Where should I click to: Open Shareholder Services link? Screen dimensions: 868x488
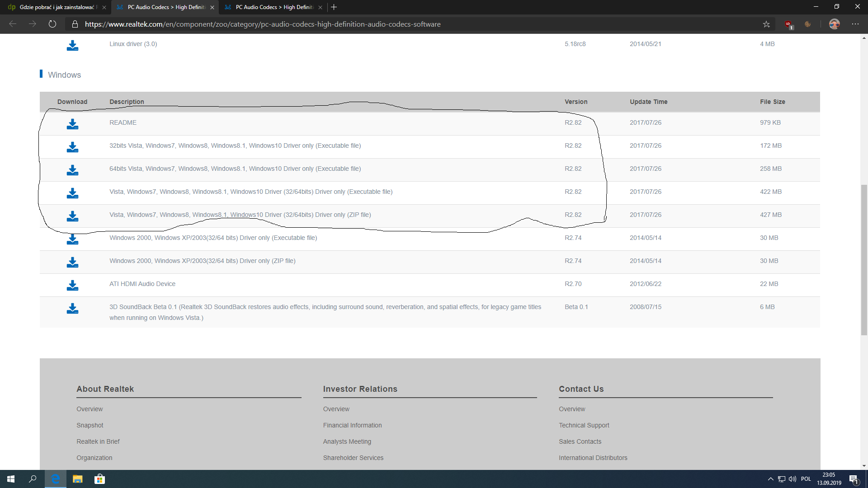353,458
